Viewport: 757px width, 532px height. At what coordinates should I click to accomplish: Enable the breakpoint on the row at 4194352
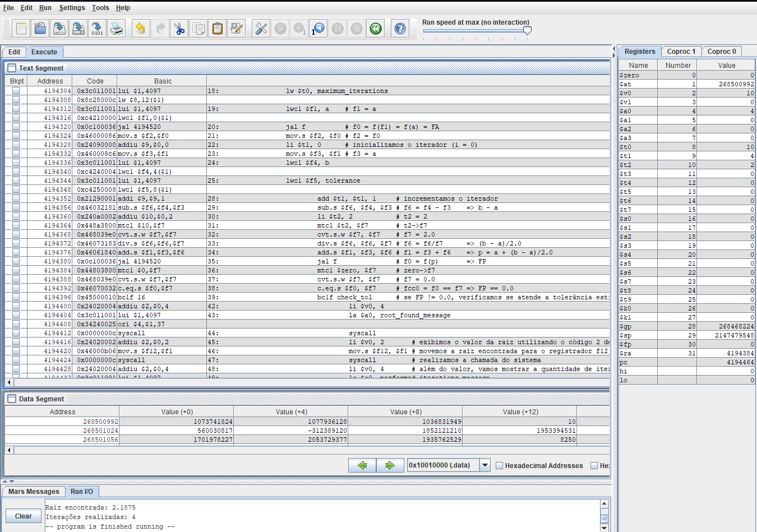coord(16,198)
